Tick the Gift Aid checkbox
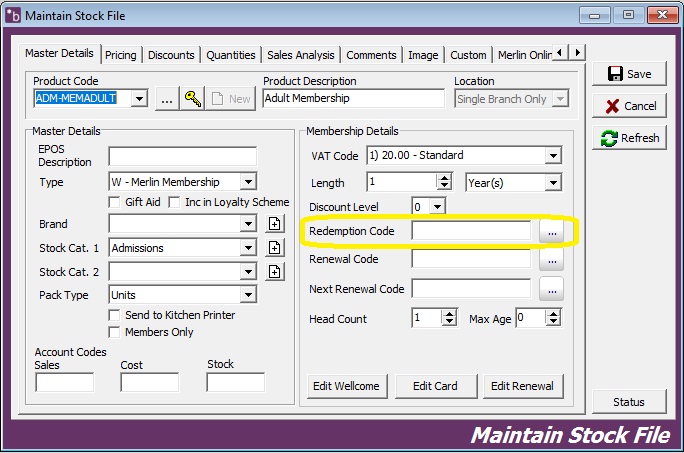684x453 pixels. tap(114, 202)
